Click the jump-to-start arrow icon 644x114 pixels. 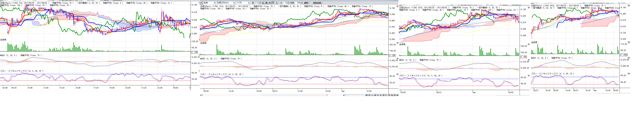[366, 95]
